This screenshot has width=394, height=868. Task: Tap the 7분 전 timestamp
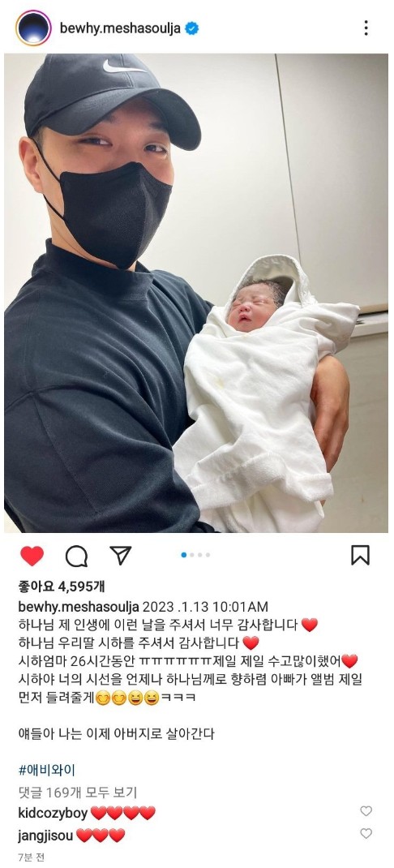click(32, 857)
